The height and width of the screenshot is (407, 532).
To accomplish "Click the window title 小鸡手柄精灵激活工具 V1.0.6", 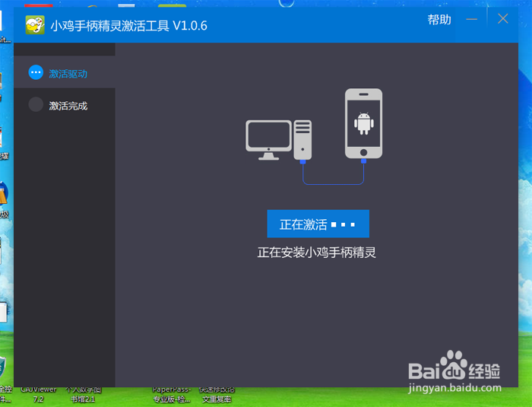I will click(128, 25).
